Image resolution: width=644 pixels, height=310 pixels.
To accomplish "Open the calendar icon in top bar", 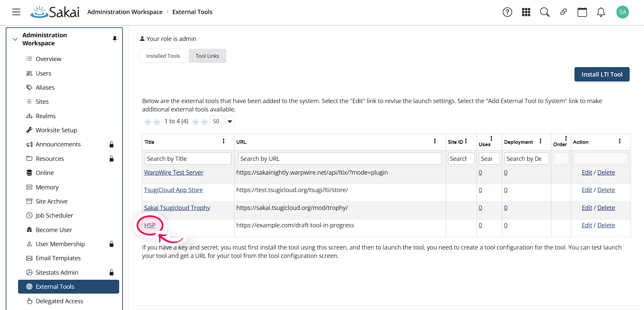I will click(x=582, y=12).
